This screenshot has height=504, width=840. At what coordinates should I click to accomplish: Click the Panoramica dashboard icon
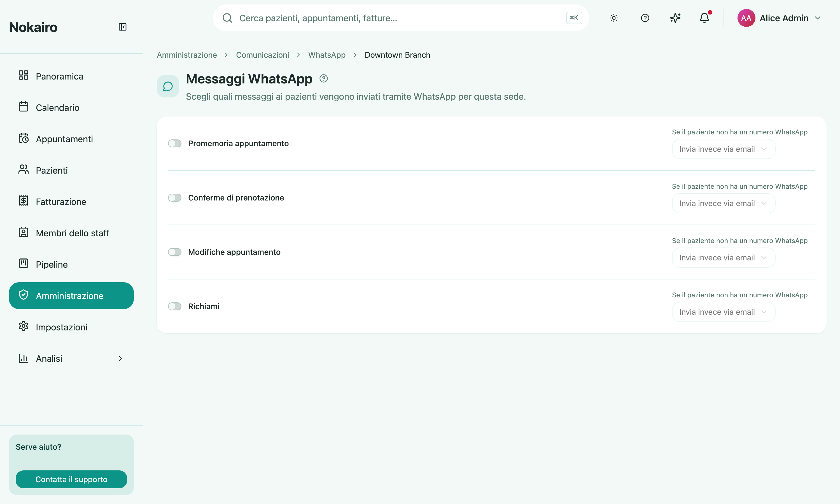[24, 75]
